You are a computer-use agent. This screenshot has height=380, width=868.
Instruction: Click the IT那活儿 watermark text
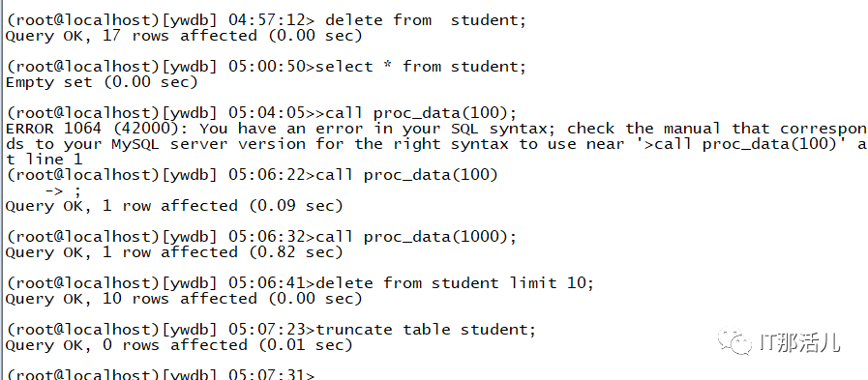coord(799,343)
